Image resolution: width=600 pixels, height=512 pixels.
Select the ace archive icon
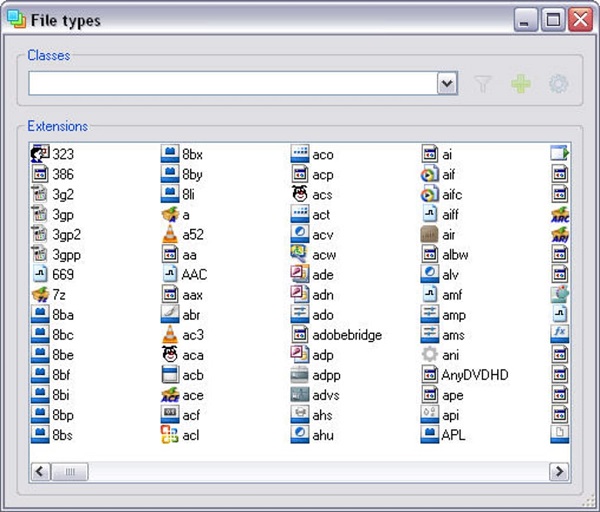click(x=170, y=395)
